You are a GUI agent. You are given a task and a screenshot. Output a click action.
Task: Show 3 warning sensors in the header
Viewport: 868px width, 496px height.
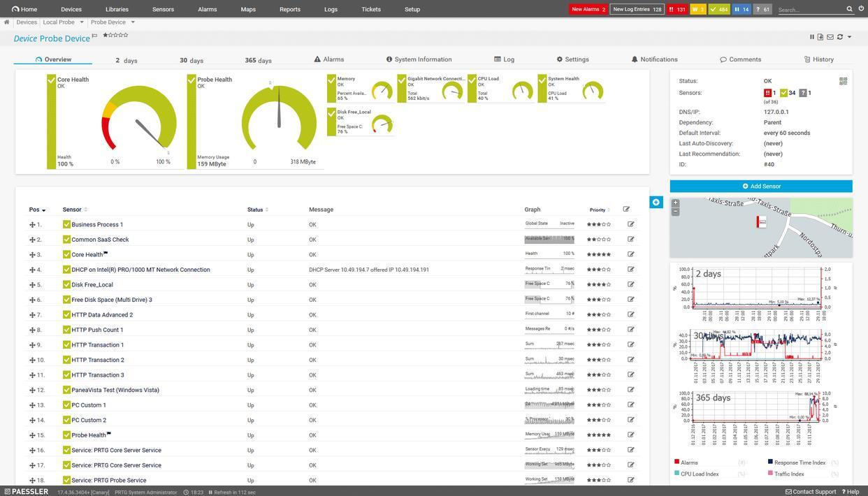[x=697, y=9]
